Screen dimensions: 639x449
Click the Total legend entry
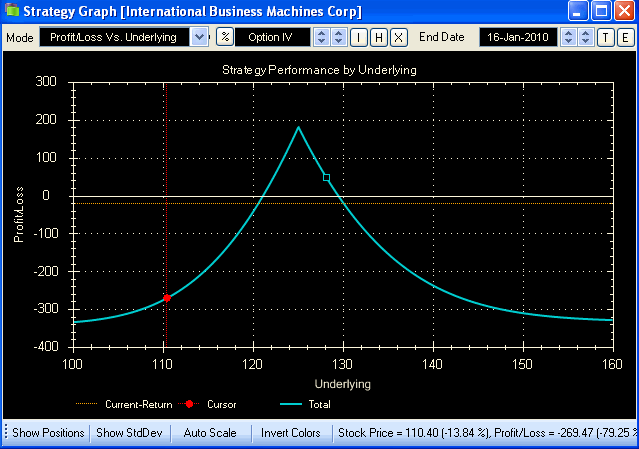306,404
